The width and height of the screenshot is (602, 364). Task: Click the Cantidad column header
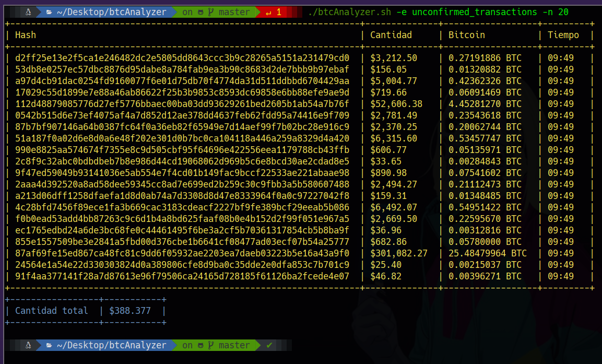391,35
